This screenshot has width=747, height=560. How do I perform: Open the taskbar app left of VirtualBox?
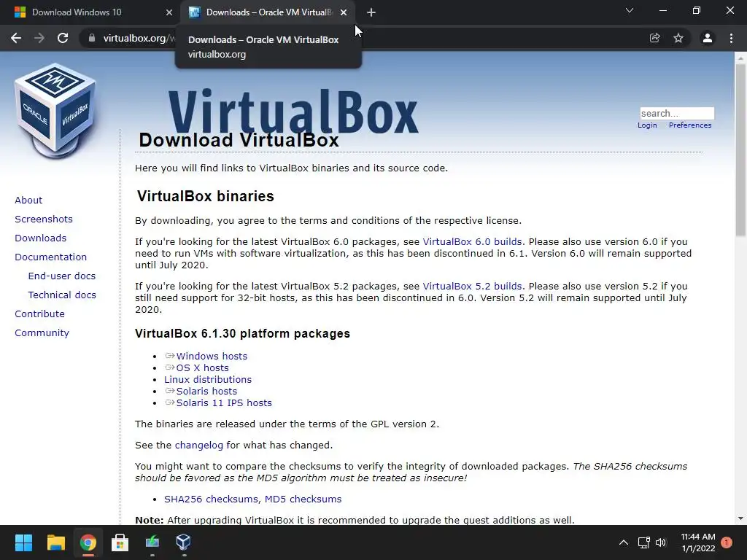(152, 542)
